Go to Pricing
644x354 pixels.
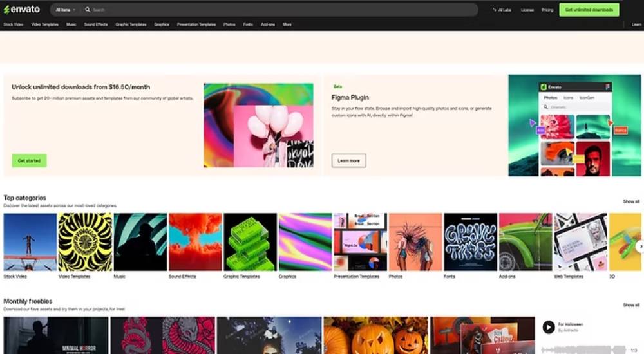click(x=547, y=10)
